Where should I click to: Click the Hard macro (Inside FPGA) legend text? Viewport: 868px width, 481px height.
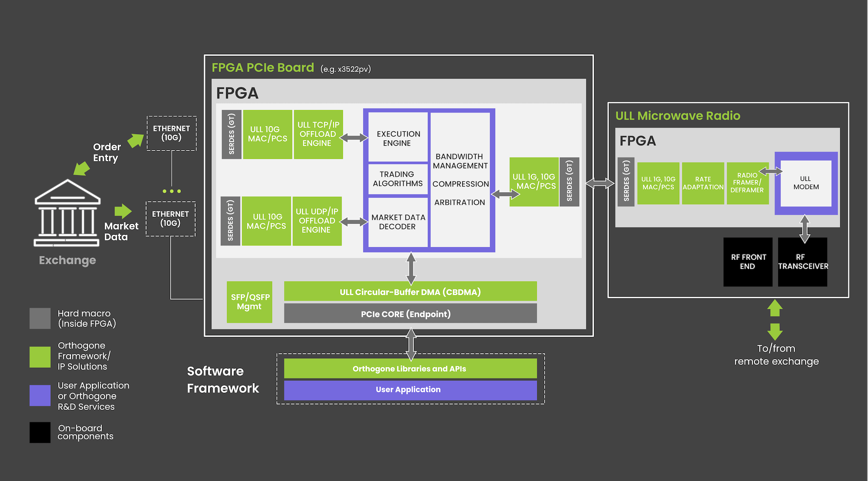pyautogui.click(x=87, y=318)
